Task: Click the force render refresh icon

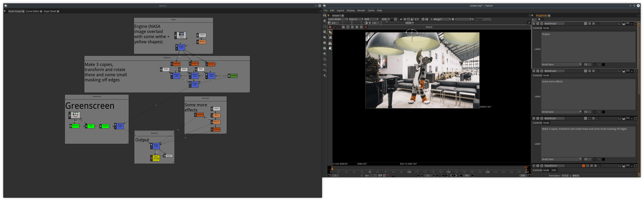Action: 423,19
